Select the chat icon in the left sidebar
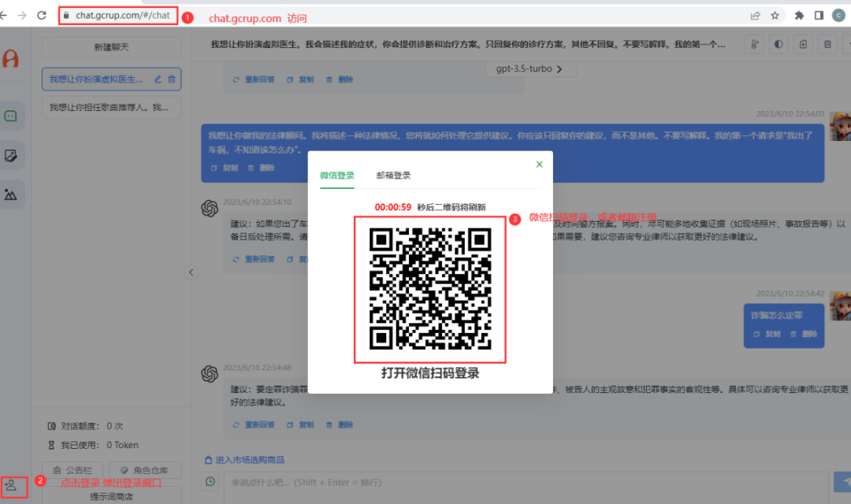This screenshot has height=504, width=851. pos(11,116)
